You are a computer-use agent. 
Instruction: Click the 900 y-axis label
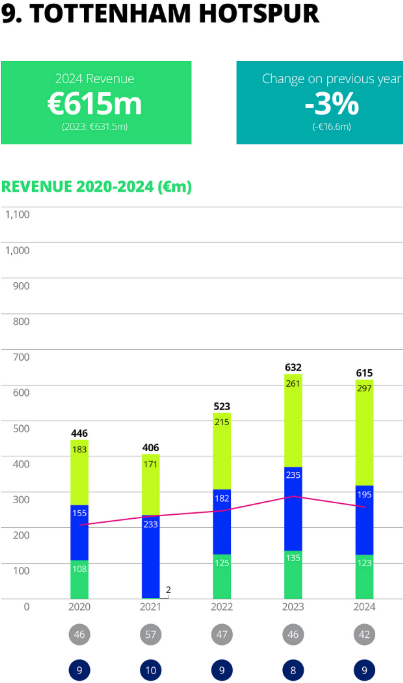(x=21, y=286)
